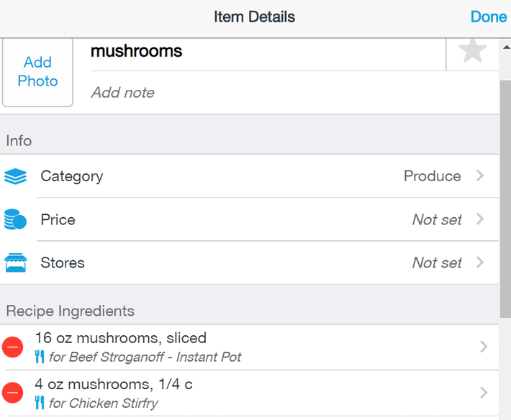The width and height of the screenshot is (511, 420).
Task: Select the Produce category value
Action: (x=432, y=176)
